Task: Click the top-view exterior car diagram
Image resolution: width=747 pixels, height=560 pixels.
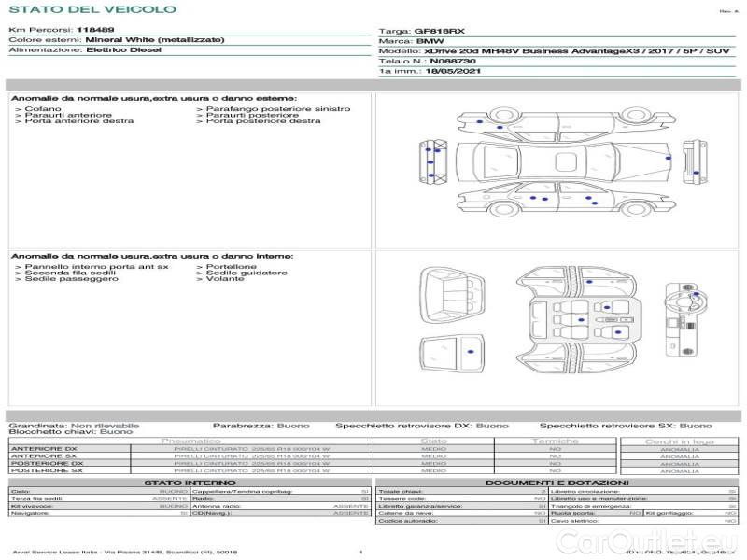Action: point(560,160)
